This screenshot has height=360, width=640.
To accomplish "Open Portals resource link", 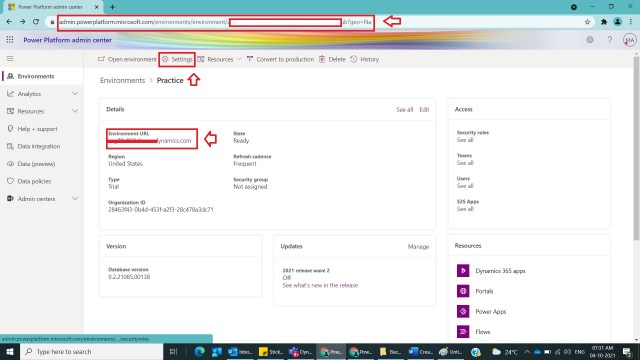I will coord(484,291).
